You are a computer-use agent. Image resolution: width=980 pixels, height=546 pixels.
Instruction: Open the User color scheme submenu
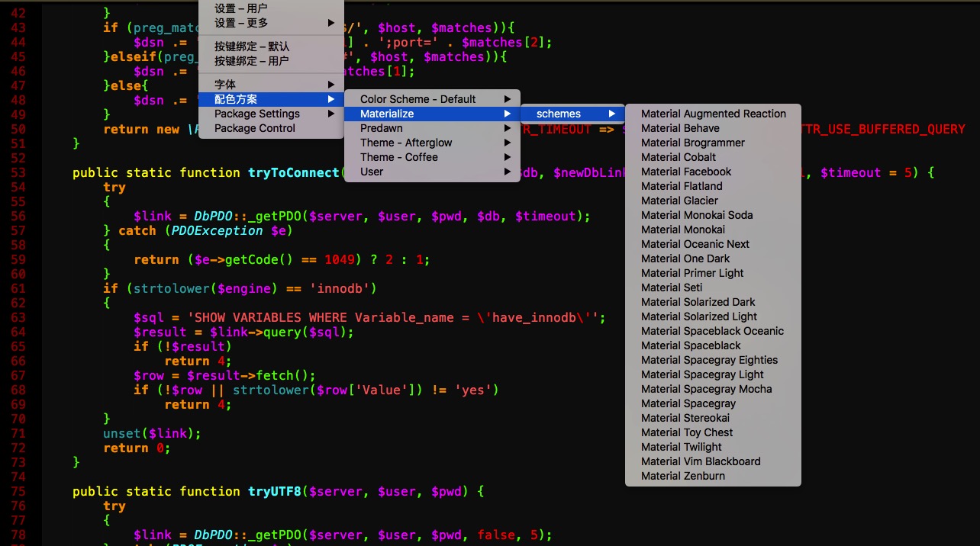click(x=432, y=172)
